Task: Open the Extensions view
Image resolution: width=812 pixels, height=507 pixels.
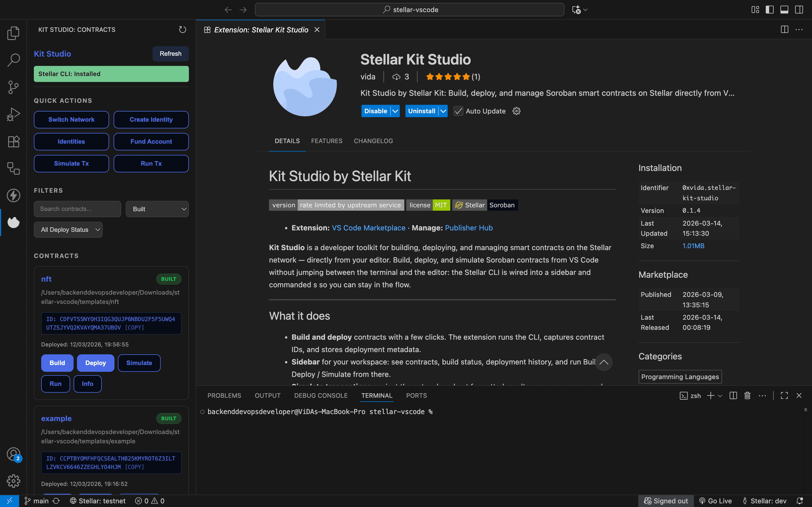Action: click(x=14, y=141)
